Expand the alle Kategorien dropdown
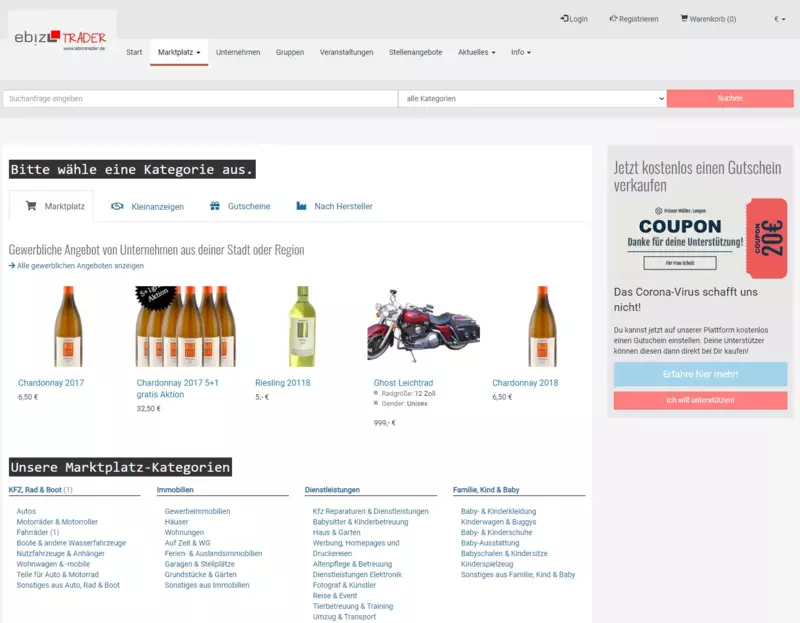Image resolution: width=800 pixels, height=623 pixels. click(x=532, y=99)
